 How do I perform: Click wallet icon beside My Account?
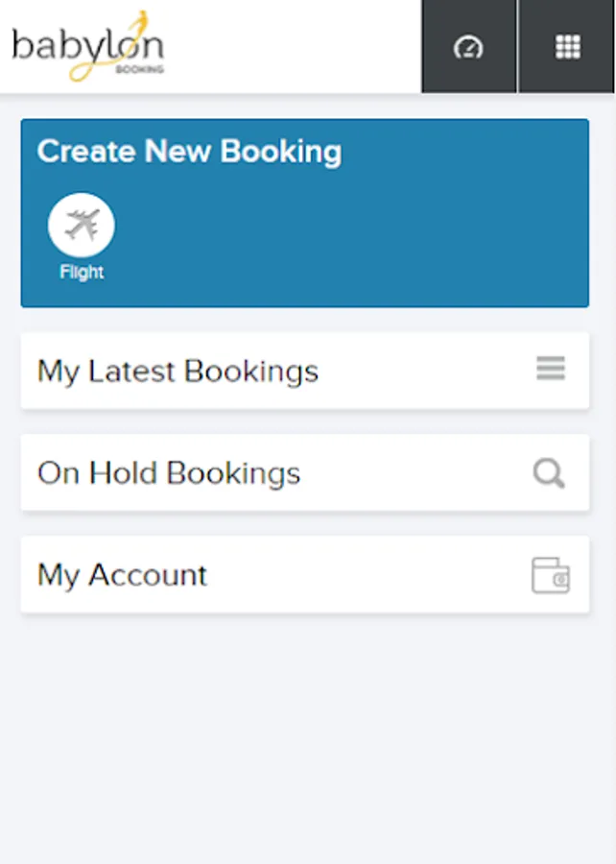coord(551,576)
